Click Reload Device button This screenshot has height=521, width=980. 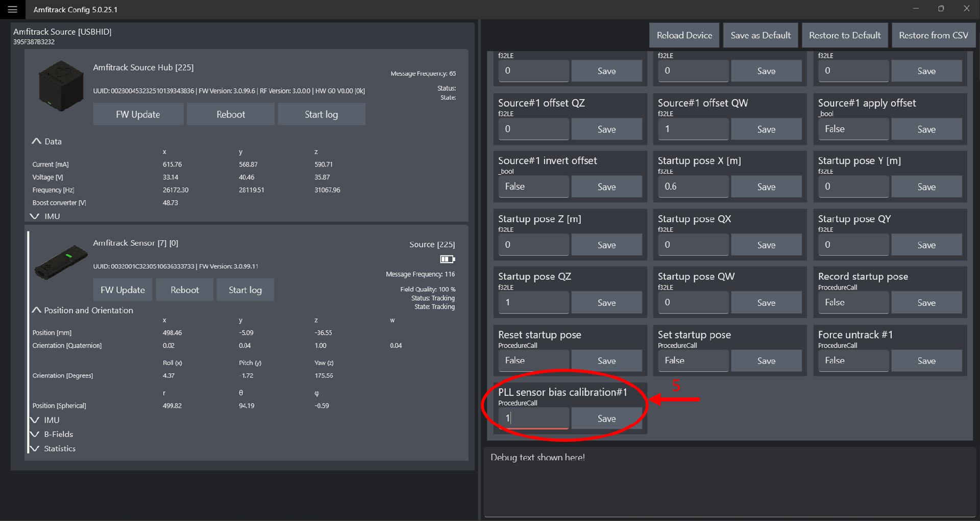(684, 35)
